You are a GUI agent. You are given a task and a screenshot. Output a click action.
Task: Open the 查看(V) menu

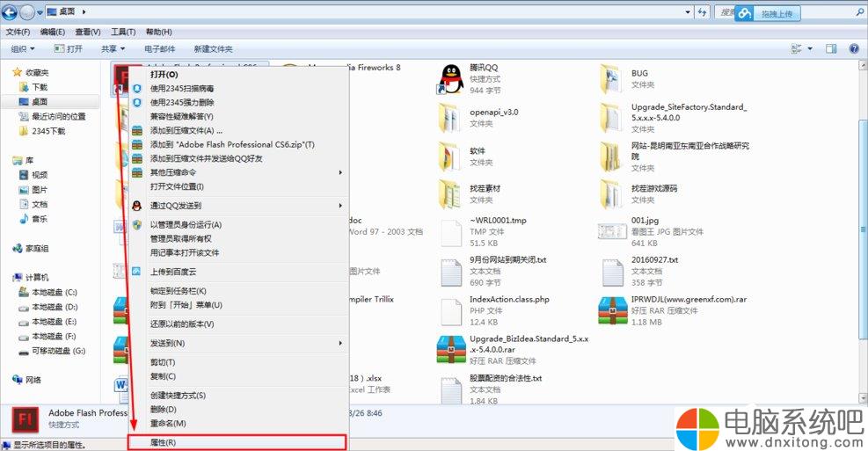88,33
